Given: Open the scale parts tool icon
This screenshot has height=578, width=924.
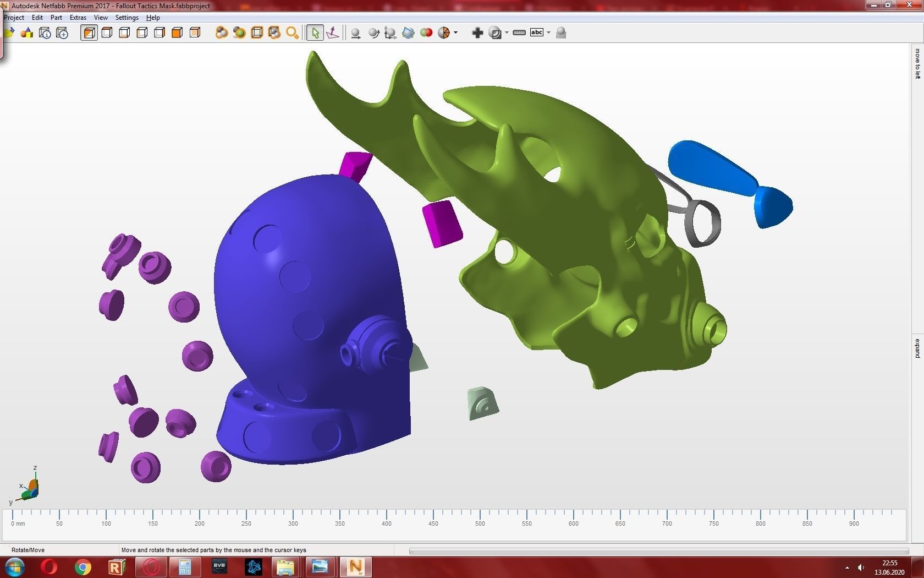Looking at the screenshot, I should pos(391,33).
